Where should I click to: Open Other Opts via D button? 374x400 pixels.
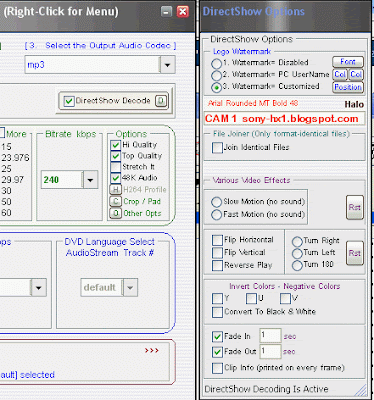click(x=115, y=213)
